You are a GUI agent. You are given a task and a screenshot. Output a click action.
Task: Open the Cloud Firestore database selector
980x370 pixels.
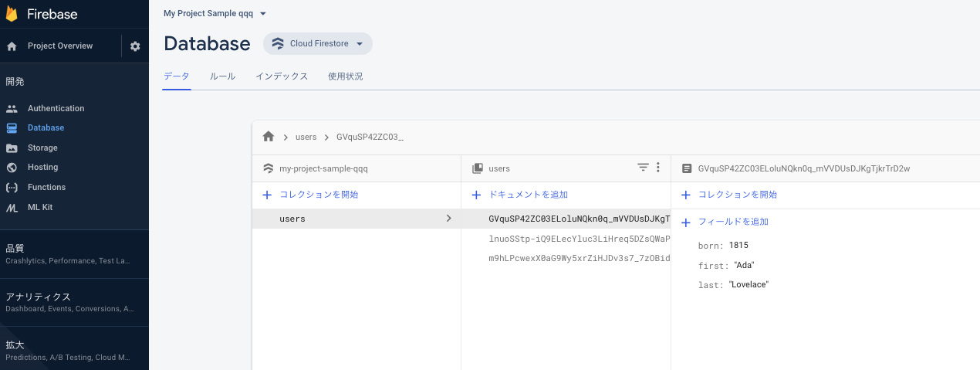coord(318,44)
